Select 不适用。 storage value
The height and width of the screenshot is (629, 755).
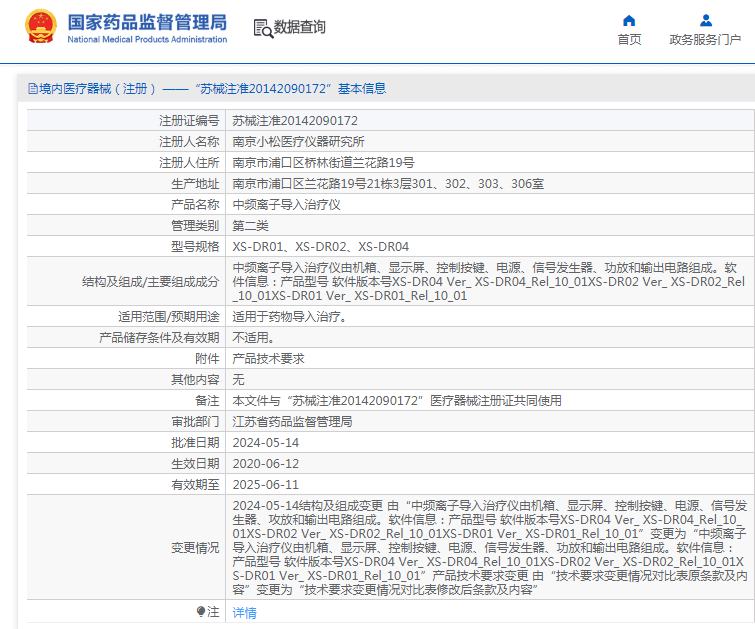coord(254,338)
